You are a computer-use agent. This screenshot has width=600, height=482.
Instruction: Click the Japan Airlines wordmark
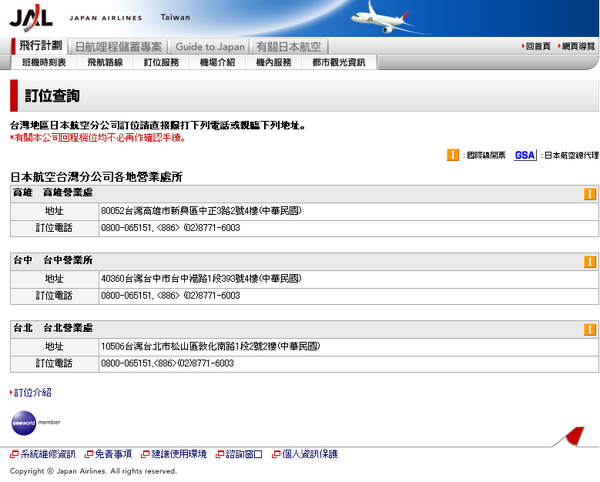pos(106,18)
